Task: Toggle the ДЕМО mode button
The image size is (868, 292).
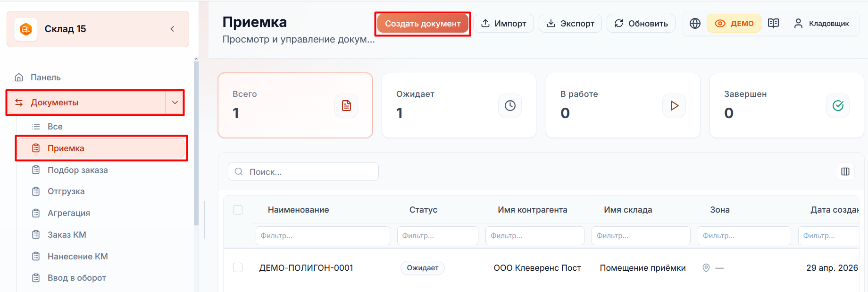Action: (734, 24)
